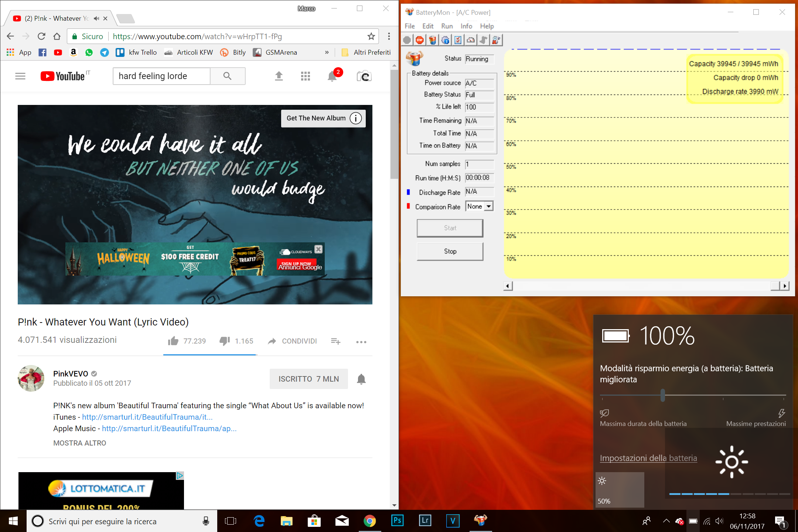Subscribe via the ISCRITTO button on YouTube

coord(308,379)
